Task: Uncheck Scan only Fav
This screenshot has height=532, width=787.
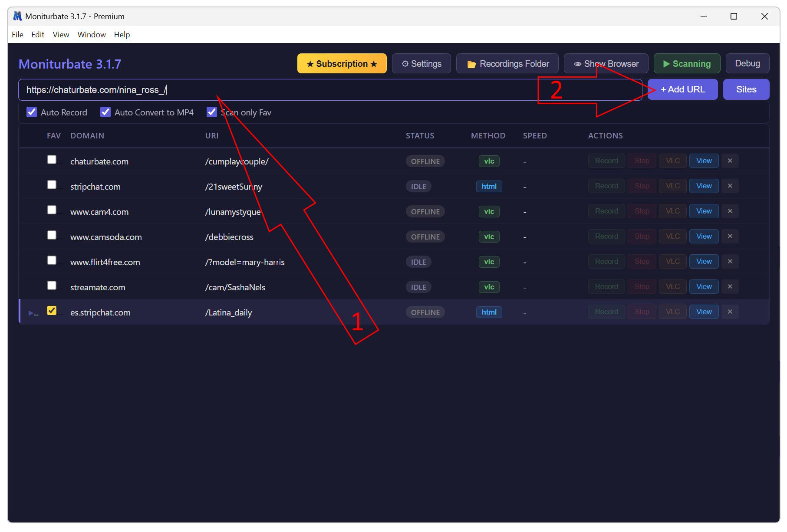Action: pos(212,112)
